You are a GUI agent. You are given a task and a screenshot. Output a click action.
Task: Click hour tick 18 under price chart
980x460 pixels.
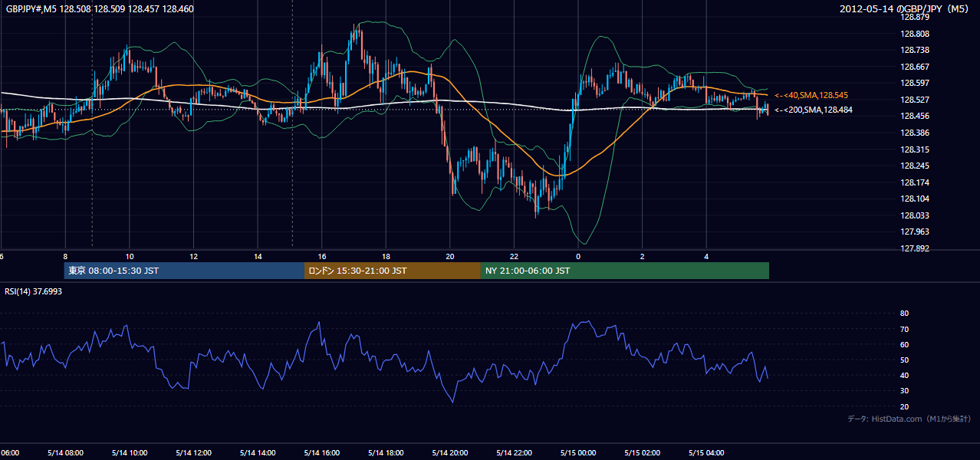386,257
